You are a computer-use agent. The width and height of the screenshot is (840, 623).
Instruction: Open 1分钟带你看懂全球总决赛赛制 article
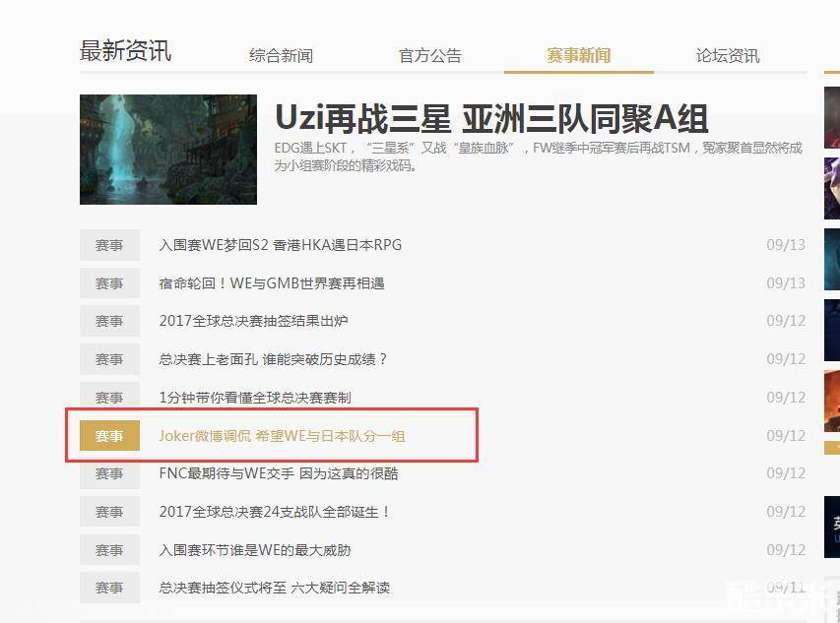pos(255,398)
